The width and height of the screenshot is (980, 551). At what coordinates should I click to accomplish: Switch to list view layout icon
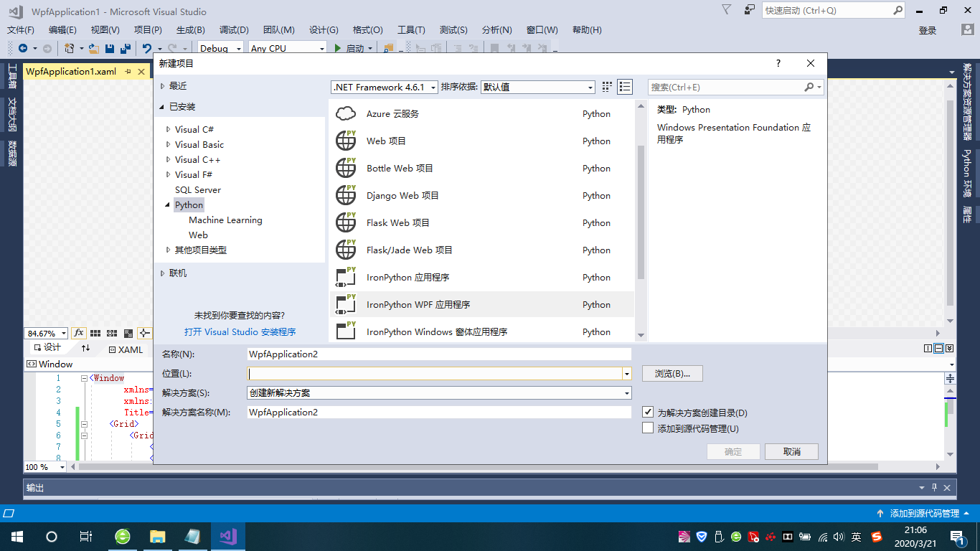pyautogui.click(x=625, y=87)
